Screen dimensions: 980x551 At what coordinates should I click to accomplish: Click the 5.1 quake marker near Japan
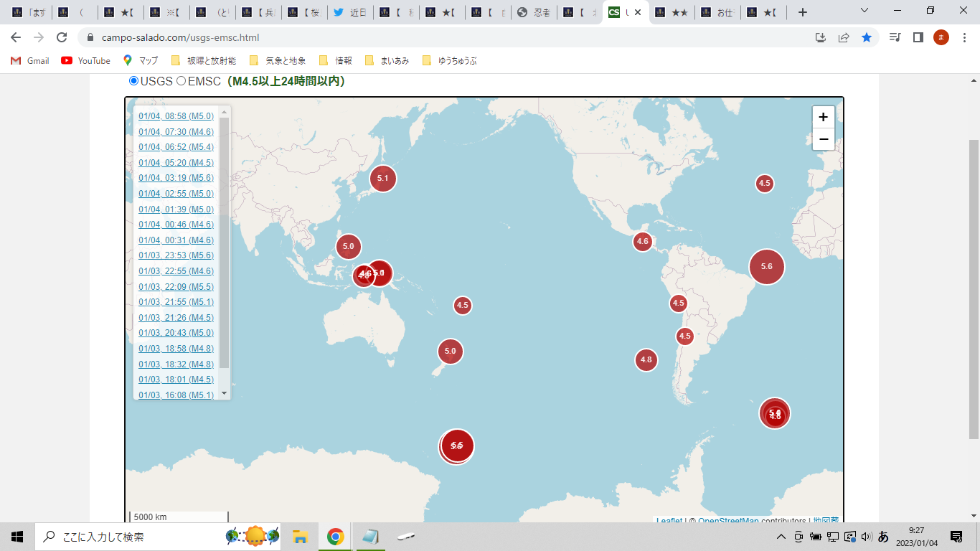click(383, 178)
